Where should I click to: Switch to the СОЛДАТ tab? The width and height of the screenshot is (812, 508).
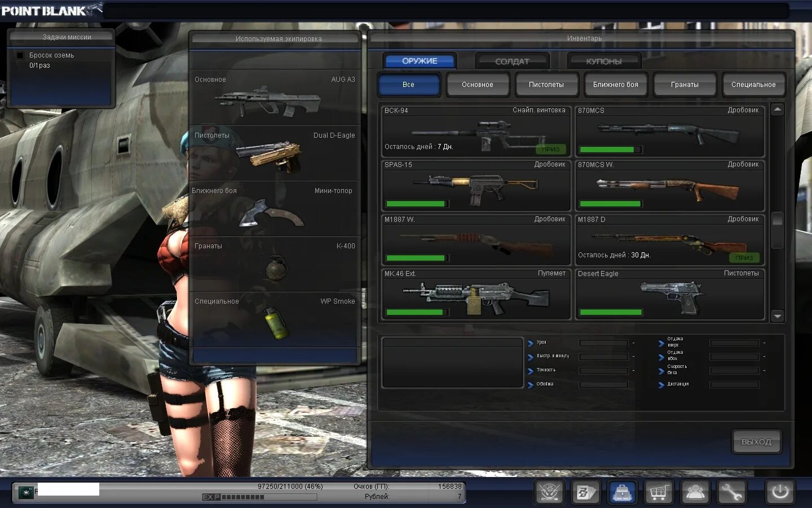point(512,61)
